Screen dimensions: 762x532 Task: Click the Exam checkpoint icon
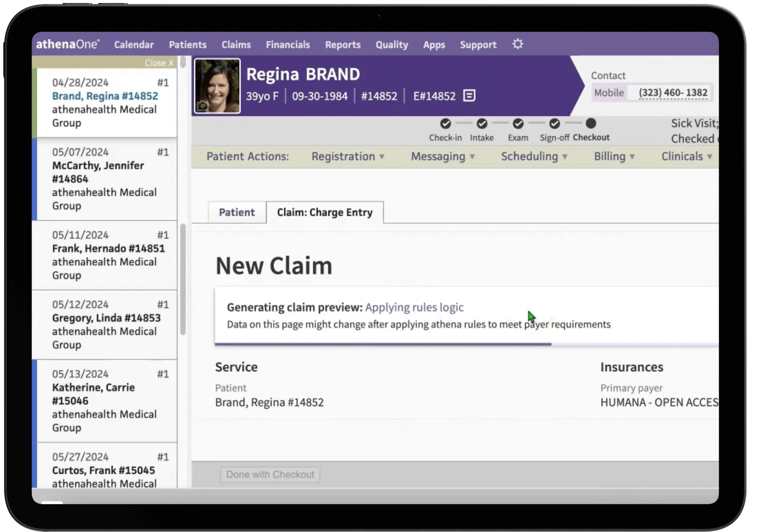pyautogui.click(x=518, y=123)
